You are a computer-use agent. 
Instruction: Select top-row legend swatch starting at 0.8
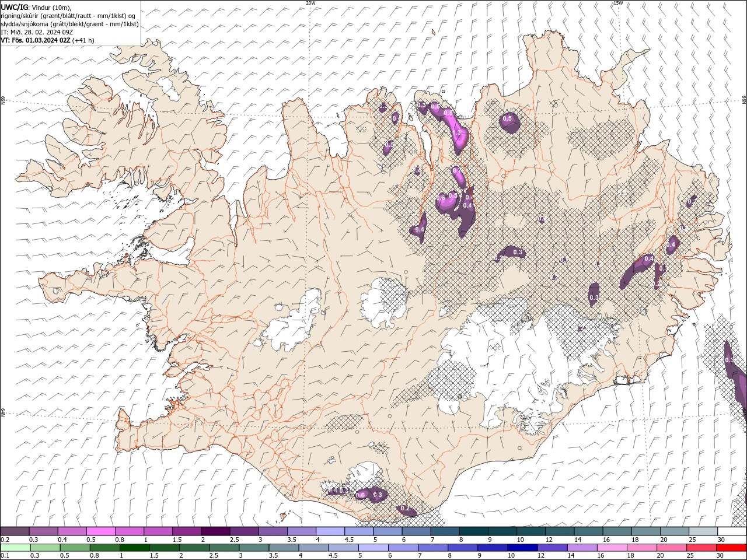(129, 531)
